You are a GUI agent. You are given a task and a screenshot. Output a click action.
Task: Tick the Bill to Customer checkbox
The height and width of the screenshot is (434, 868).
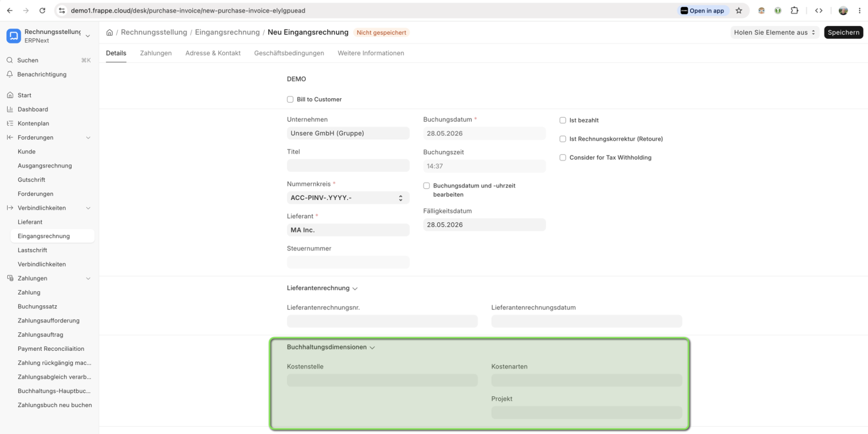[290, 99]
